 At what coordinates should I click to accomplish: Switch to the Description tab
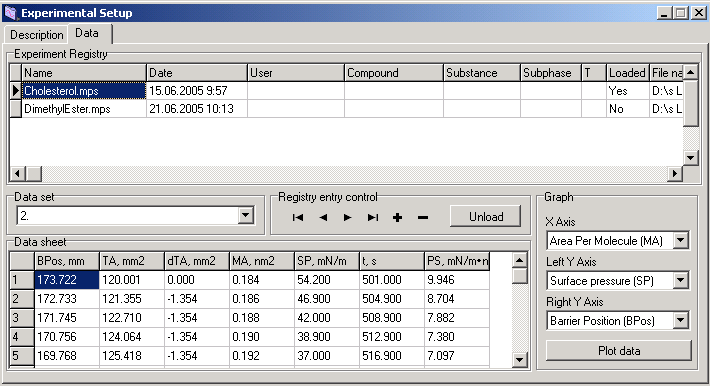point(37,35)
